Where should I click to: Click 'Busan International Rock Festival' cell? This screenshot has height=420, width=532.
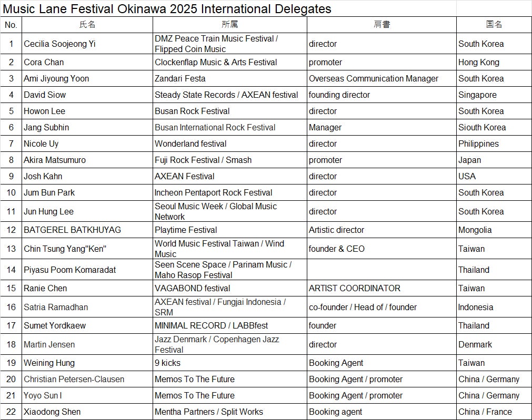pyautogui.click(x=230, y=127)
